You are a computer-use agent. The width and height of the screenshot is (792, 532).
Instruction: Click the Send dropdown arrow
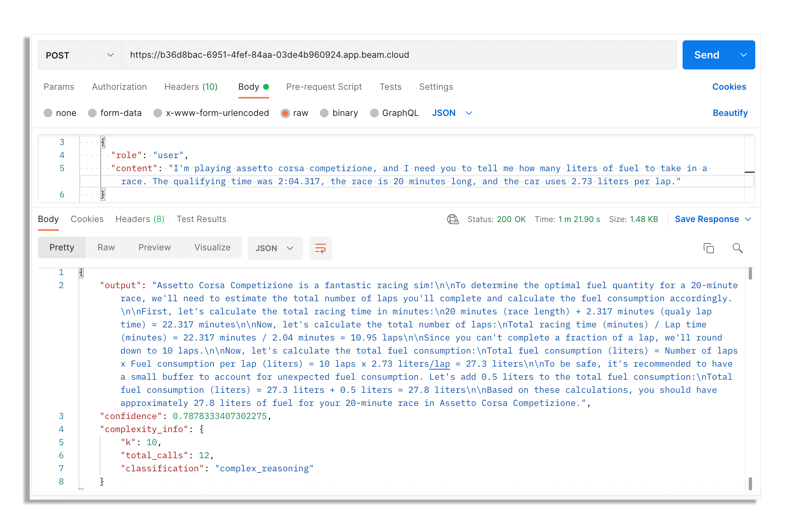(x=743, y=55)
